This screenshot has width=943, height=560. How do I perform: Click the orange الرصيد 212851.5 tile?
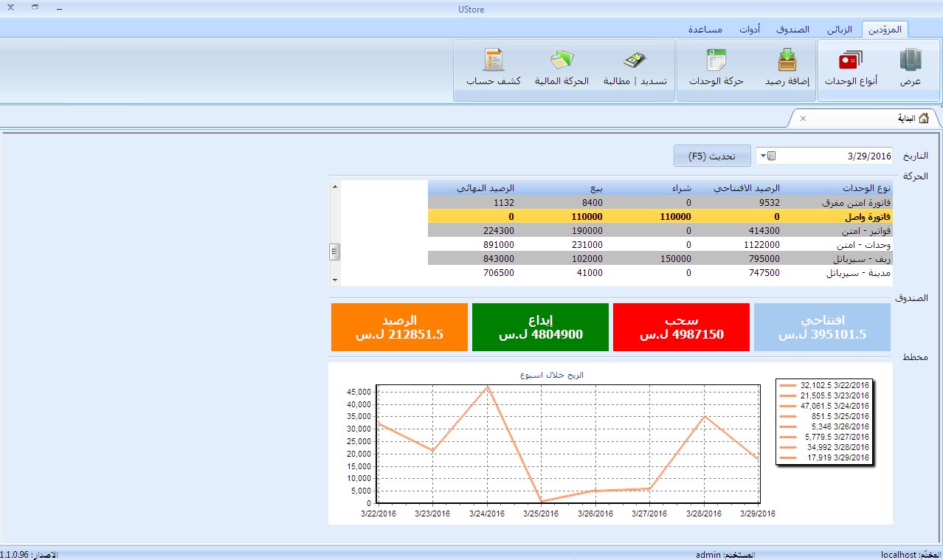[x=399, y=327]
